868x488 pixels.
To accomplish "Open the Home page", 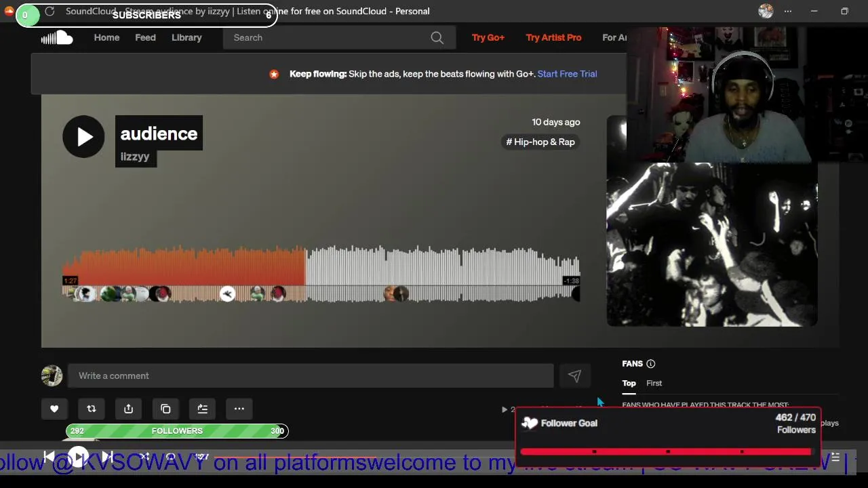I will 106,38.
